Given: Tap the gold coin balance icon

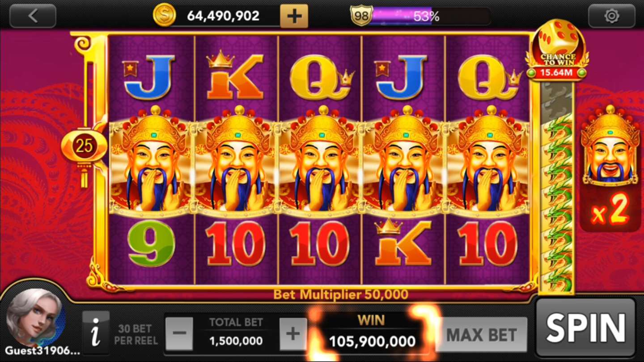Looking at the screenshot, I should [164, 16].
